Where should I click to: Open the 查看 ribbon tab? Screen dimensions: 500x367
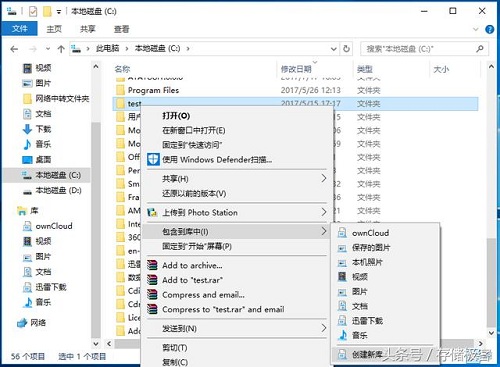point(121,29)
